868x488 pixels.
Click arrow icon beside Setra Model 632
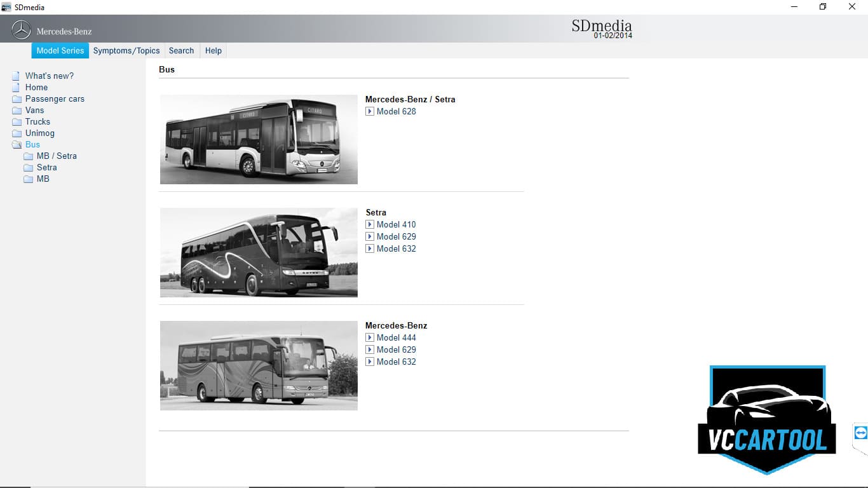click(x=370, y=248)
